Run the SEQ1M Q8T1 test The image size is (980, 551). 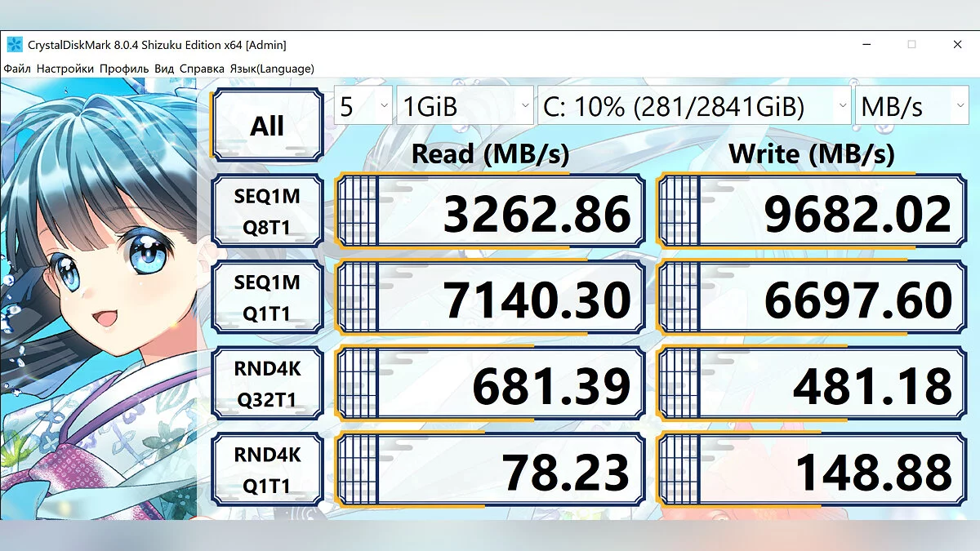pos(267,212)
